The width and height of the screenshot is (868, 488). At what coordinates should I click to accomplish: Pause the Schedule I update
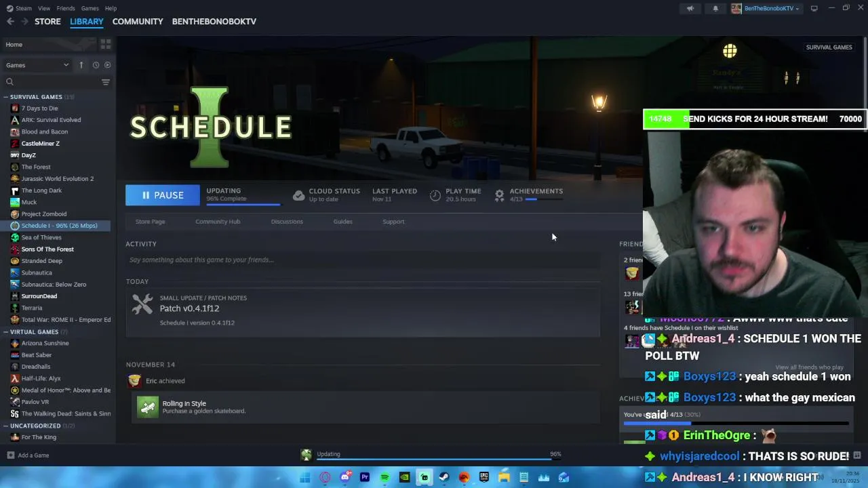tap(163, 195)
